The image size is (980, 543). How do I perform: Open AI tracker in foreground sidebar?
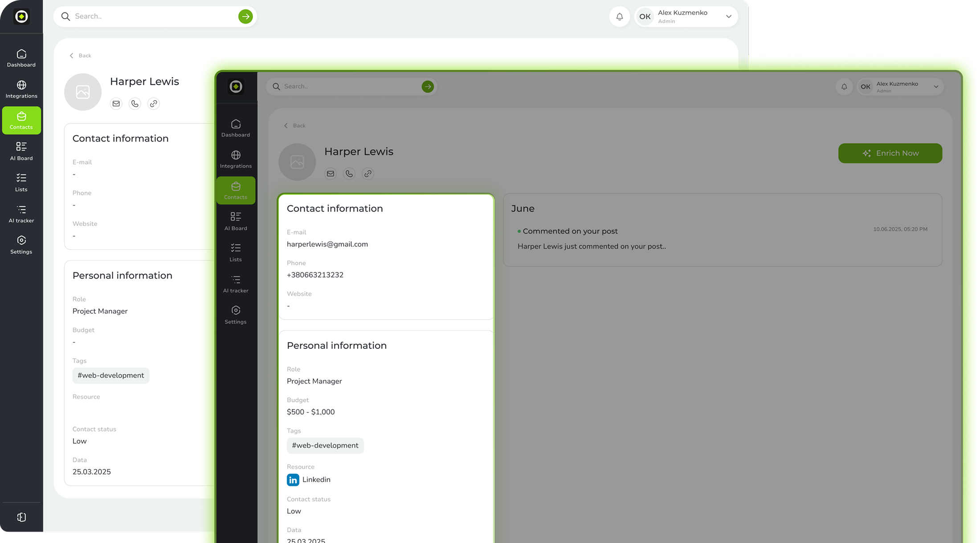tap(236, 284)
